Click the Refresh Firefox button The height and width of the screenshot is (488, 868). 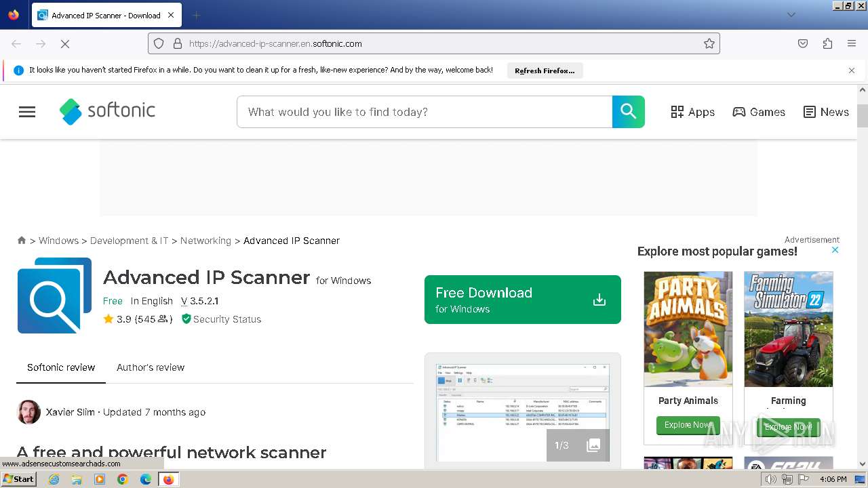(x=545, y=70)
